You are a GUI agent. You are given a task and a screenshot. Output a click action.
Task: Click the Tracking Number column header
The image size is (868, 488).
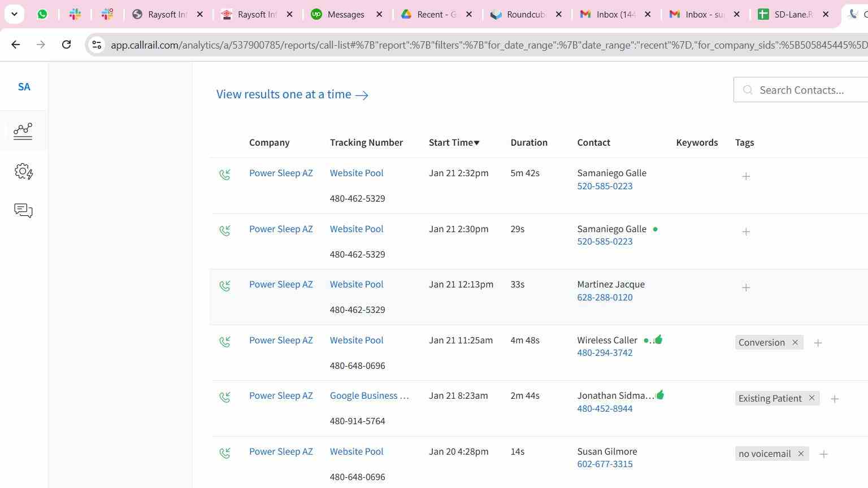click(366, 142)
